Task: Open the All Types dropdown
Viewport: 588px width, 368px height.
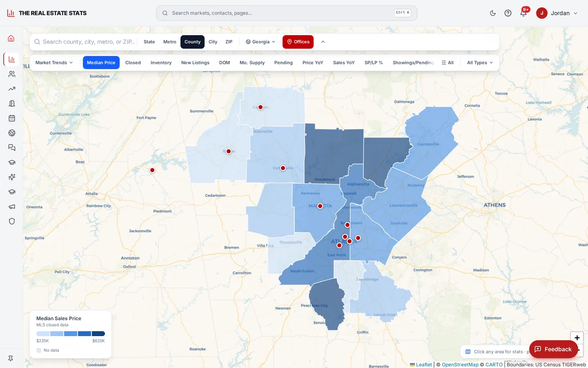Action: pos(480,63)
